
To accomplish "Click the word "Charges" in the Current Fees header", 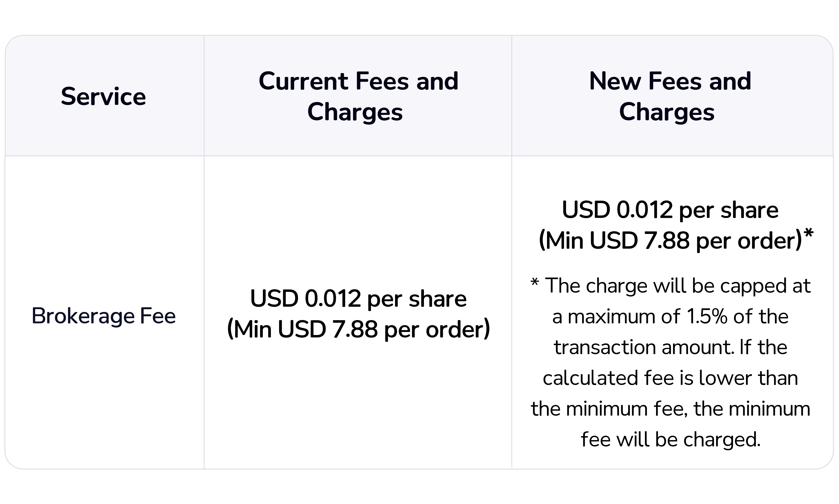I will pos(355,112).
